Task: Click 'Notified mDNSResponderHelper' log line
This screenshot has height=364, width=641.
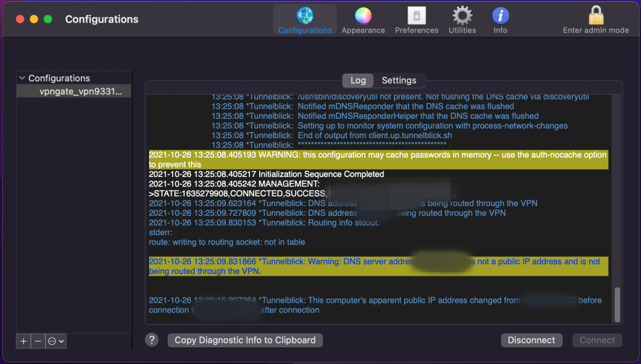Action: (x=375, y=116)
